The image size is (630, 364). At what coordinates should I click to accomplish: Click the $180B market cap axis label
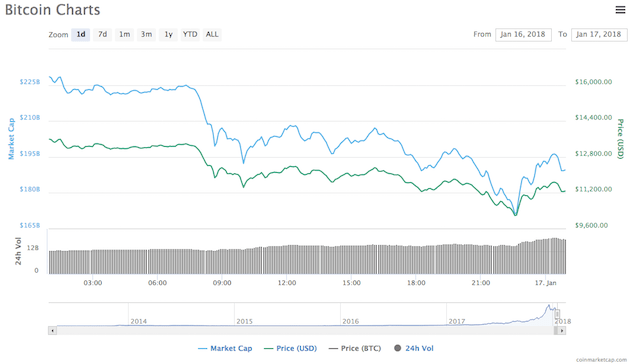pyautogui.click(x=30, y=189)
